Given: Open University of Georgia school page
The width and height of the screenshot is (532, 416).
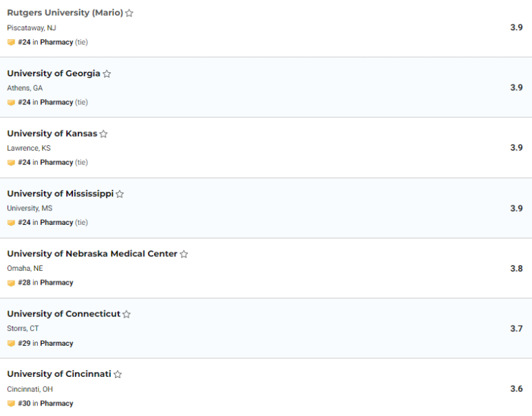Looking at the screenshot, I should [54, 74].
